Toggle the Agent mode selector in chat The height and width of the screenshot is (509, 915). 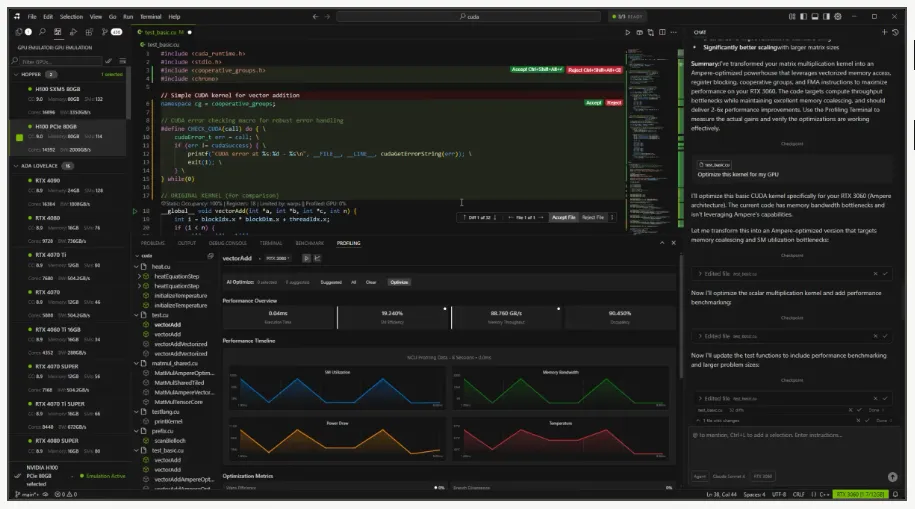(701, 476)
